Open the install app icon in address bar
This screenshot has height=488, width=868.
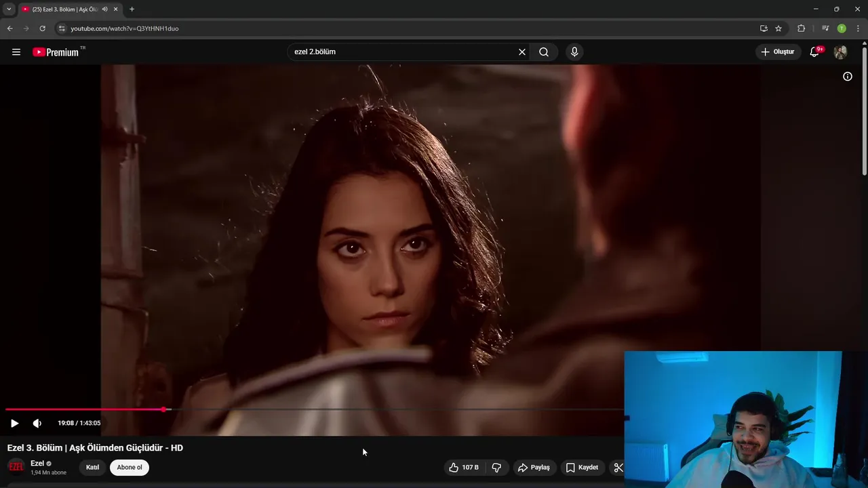click(x=764, y=28)
